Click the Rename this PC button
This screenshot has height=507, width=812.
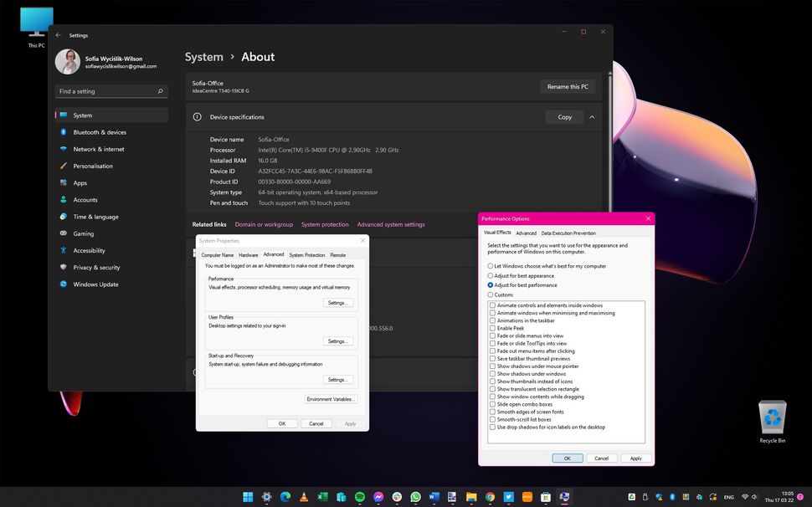pos(568,87)
